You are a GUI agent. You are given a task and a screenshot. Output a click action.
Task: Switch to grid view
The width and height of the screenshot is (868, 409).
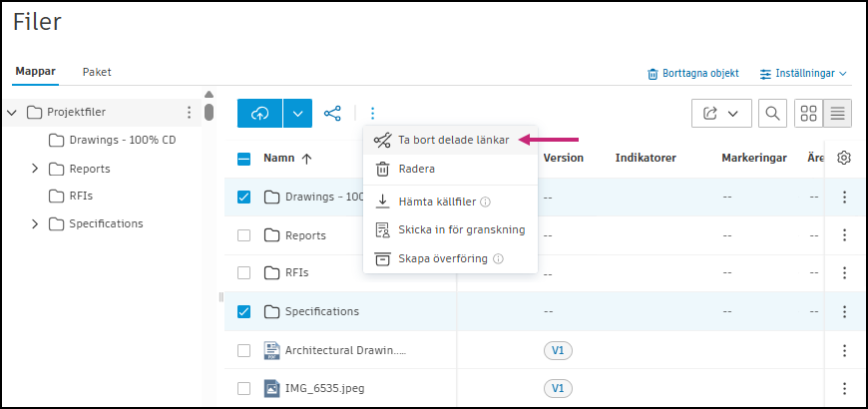tap(809, 114)
